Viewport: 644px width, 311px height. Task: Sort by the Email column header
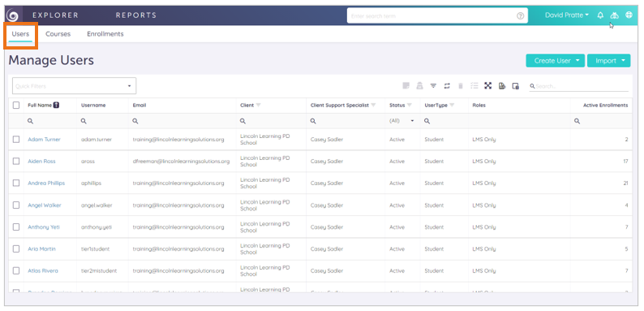140,106
